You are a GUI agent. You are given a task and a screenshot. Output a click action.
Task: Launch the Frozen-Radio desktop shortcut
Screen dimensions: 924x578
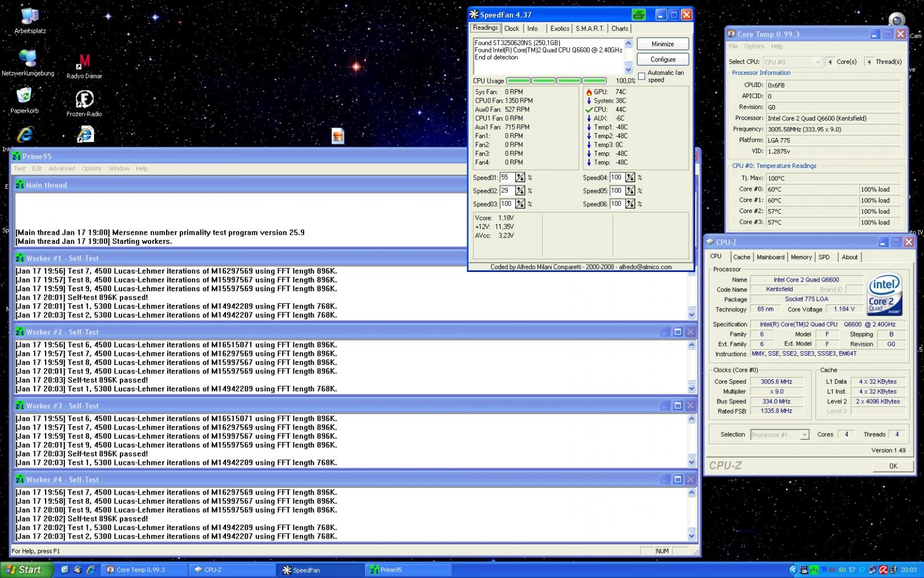coord(84,99)
